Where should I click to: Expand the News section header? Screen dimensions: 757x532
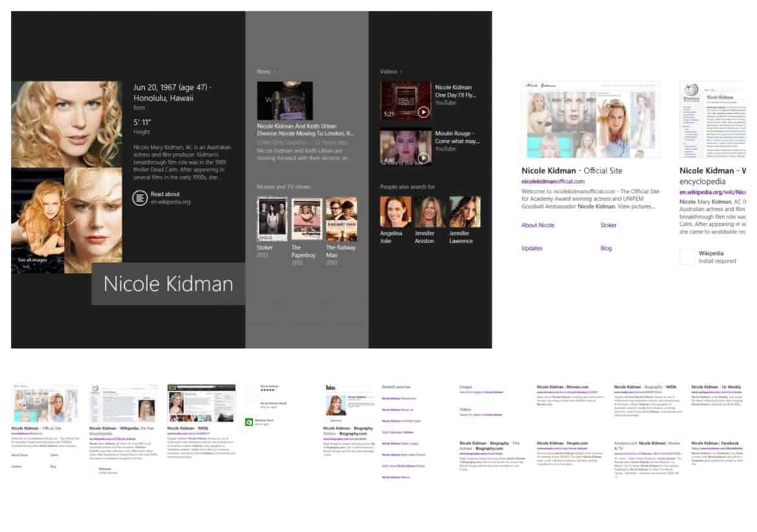tap(266, 71)
